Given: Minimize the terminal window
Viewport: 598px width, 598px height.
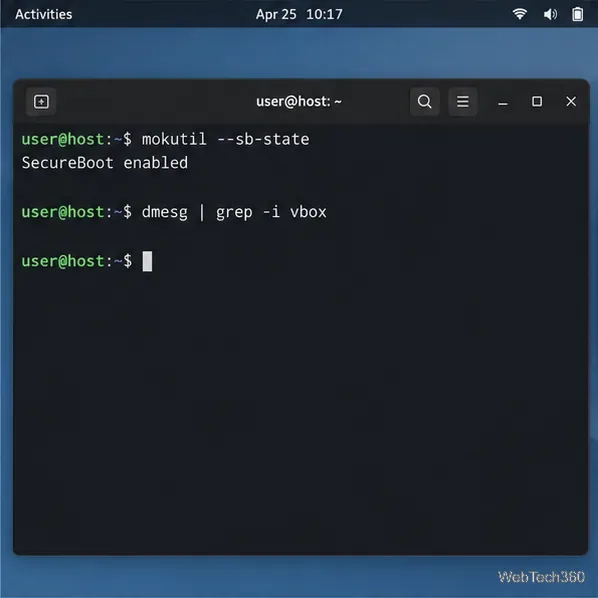Looking at the screenshot, I should pyautogui.click(x=503, y=102).
